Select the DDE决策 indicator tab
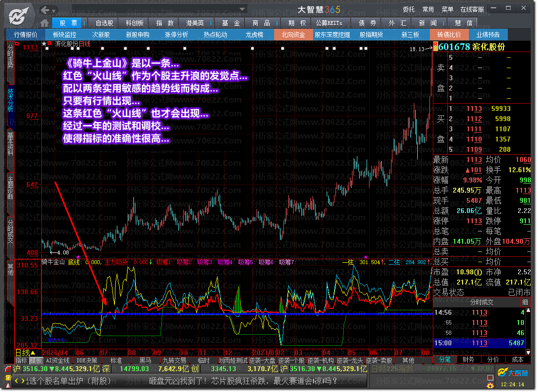 click(87, 360)
